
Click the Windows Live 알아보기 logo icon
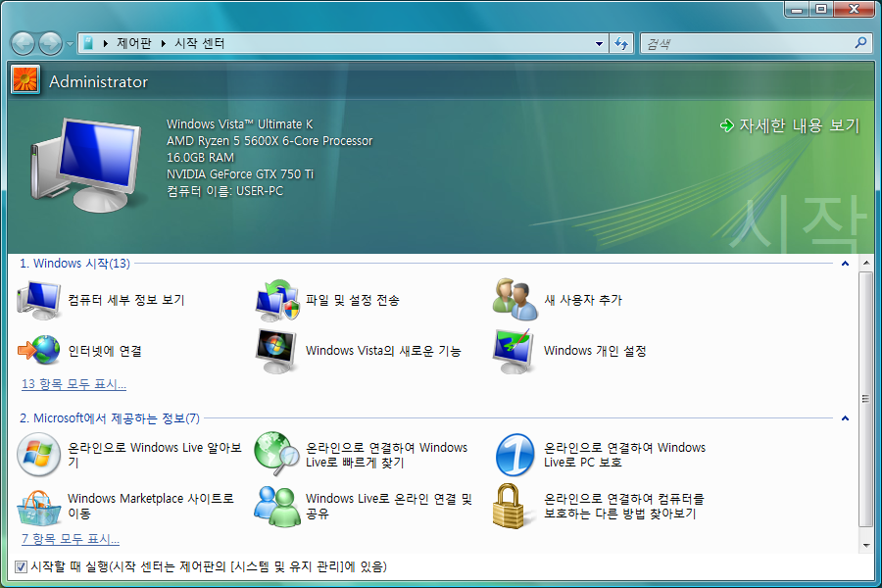(38, 455)
